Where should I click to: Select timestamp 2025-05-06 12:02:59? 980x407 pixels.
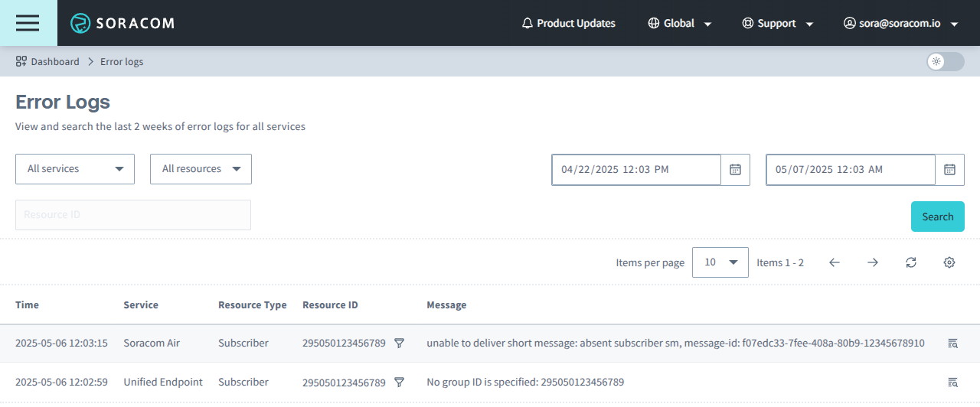tap(61, 382)
